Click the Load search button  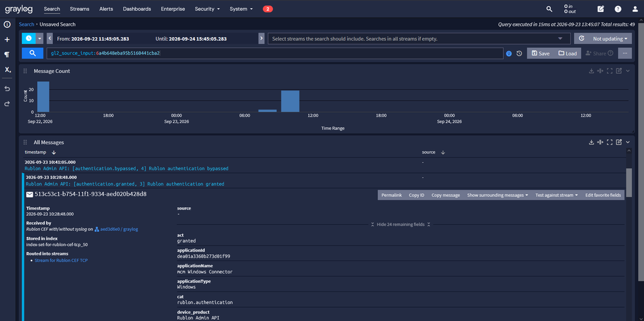click(x=567, y=53)
